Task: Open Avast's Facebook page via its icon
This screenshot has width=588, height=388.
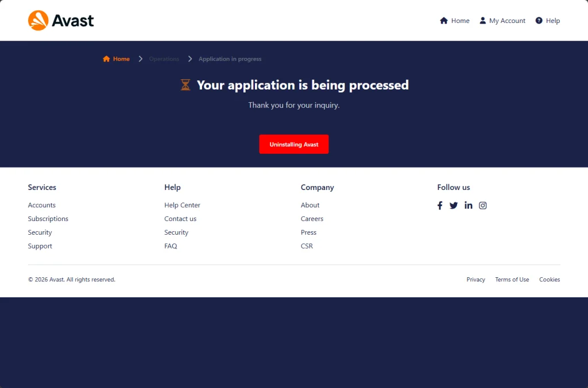Action: point(440,205)
